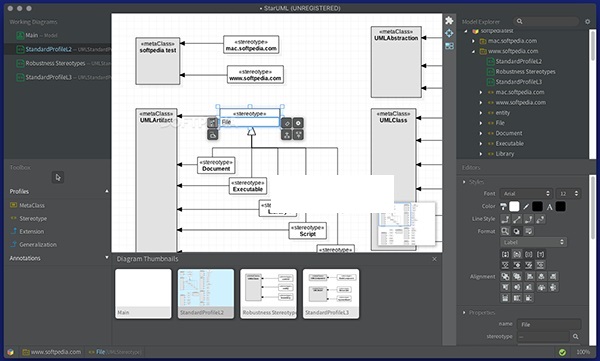Screen dimensions: 600x361
Task: Collapse the Properties editor section
Action: pos(464,312)
